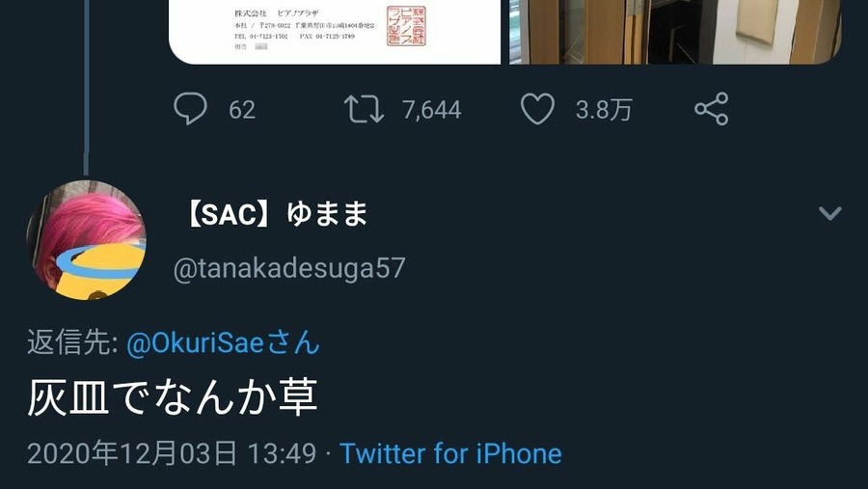868x489 pixels.
Task: View the wooden room photo thumbnail
Action: click(x=675, y=32)
